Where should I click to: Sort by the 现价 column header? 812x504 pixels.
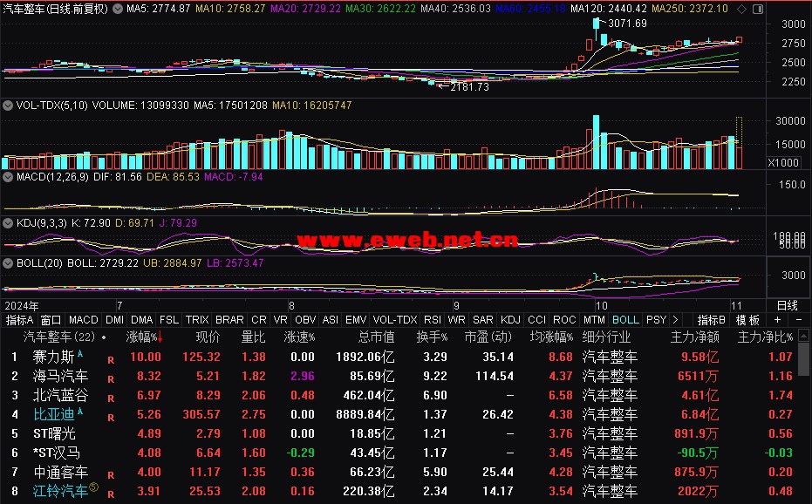[208, 337]
